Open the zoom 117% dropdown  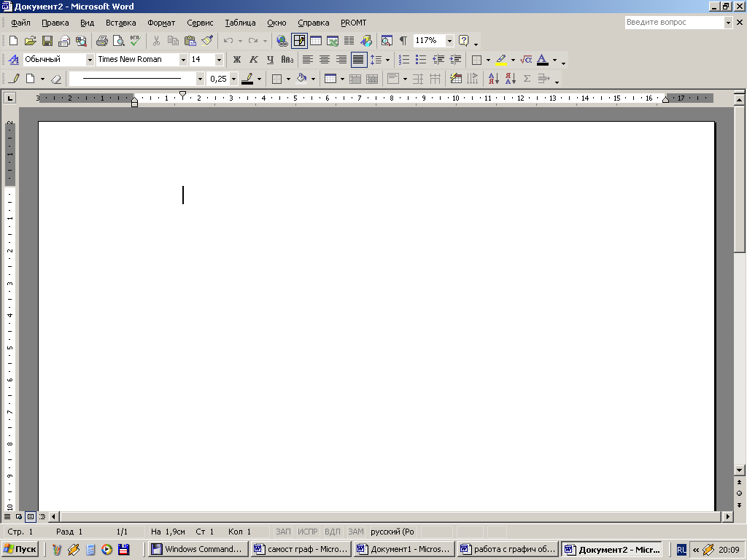coord(449,41)
